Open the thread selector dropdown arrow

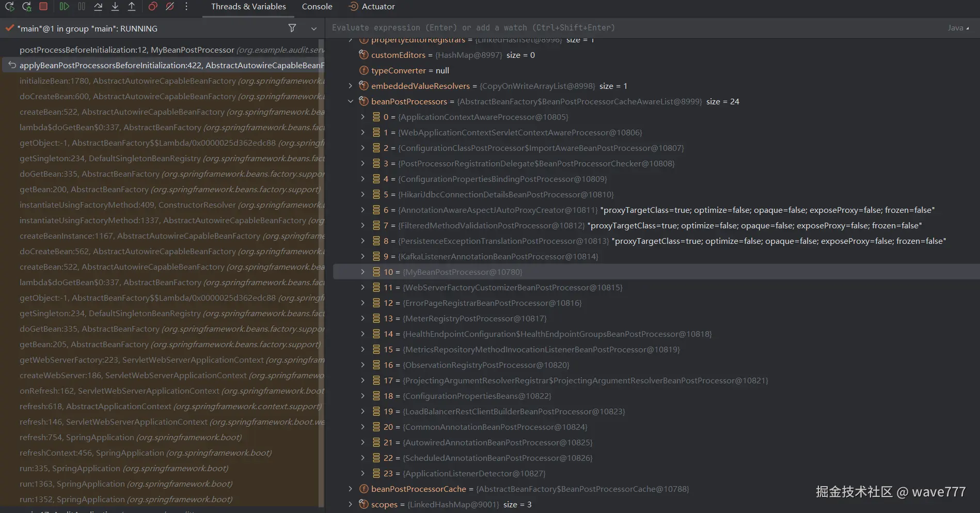(313, 29)
